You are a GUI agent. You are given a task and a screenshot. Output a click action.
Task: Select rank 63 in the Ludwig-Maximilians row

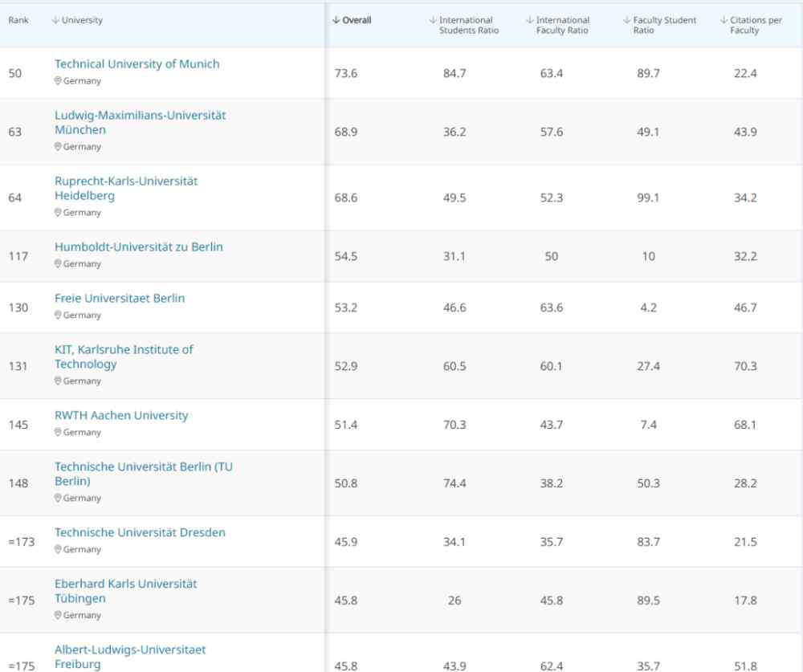click(14, 132)
